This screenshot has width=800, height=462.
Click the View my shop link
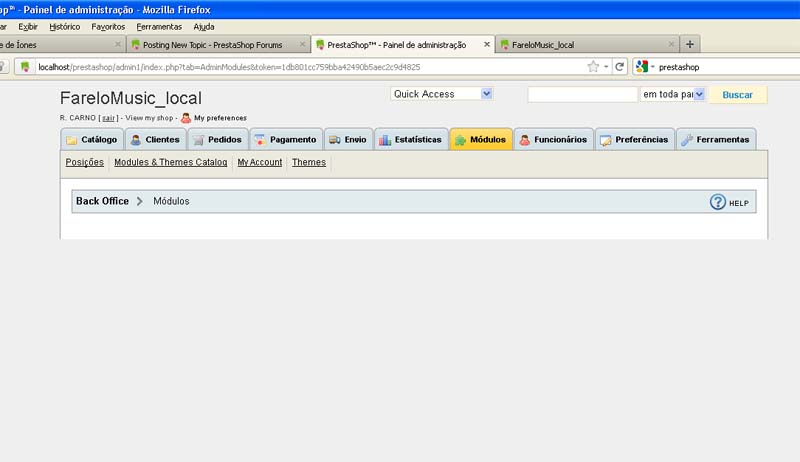click(149, 118)
